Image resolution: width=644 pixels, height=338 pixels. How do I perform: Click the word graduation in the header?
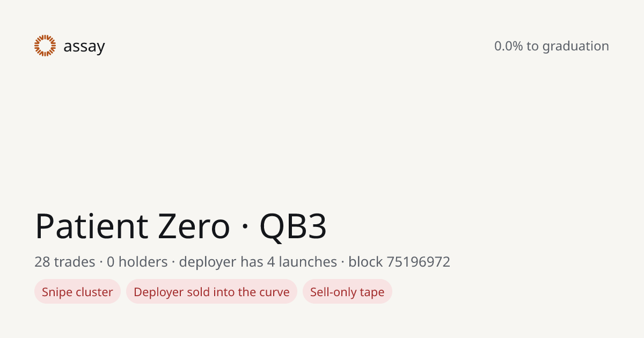point(575,47)
